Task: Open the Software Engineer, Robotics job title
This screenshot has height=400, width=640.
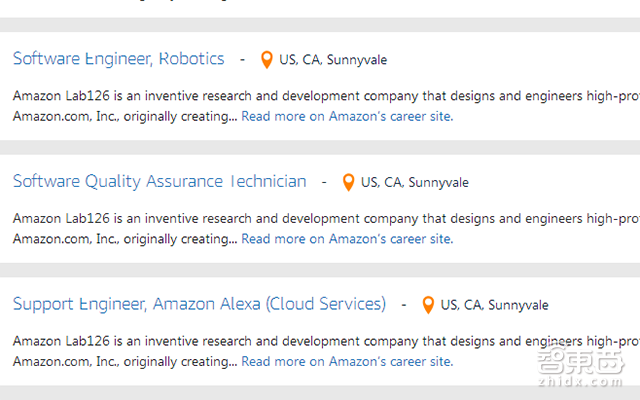Action: point(118,59)
